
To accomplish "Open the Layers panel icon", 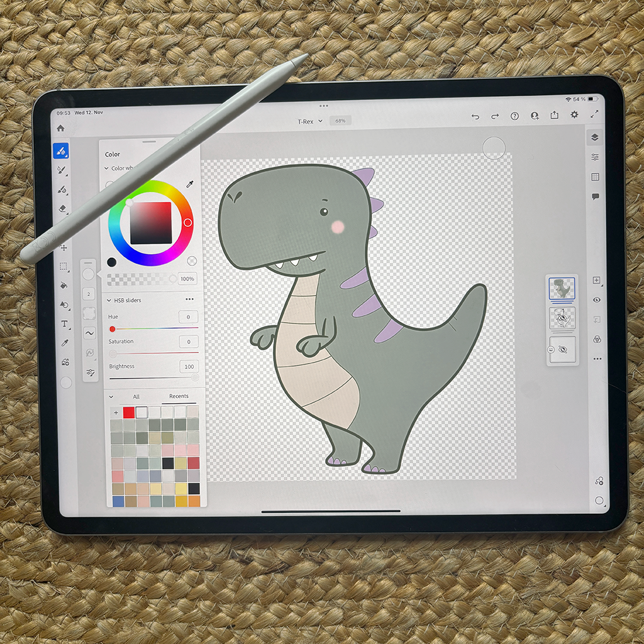I will click(594, 138).
